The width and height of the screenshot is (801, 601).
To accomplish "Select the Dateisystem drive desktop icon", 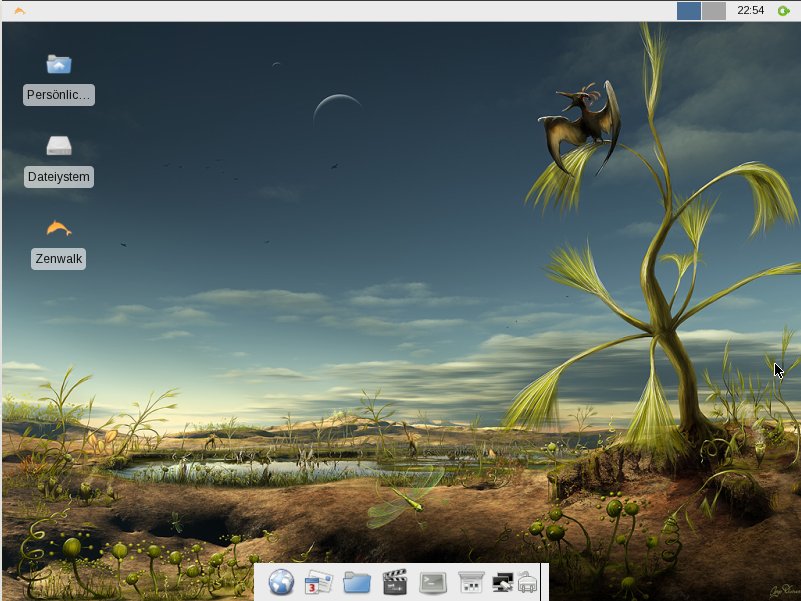I will click(59, 146).
